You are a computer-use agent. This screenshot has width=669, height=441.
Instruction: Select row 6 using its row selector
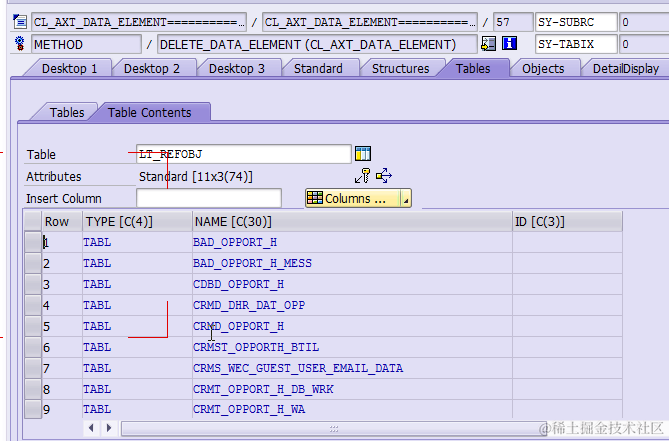pyautogui.click(x=33, y=347)
